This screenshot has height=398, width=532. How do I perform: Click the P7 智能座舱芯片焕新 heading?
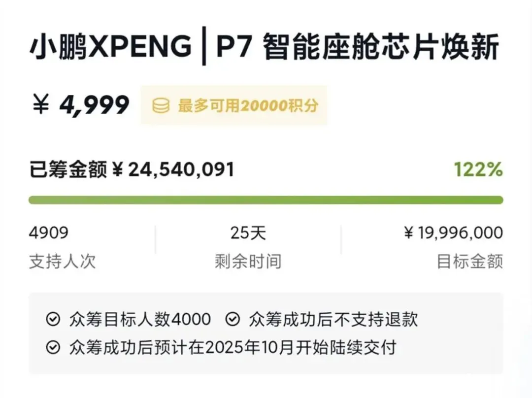click(357, 48)
